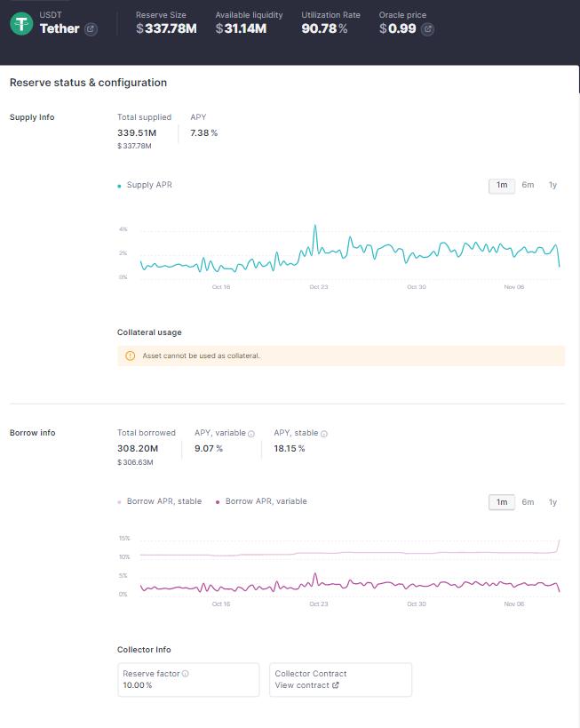
Task: Select 6m range on Supply APR chart
Action: (528, 185)
